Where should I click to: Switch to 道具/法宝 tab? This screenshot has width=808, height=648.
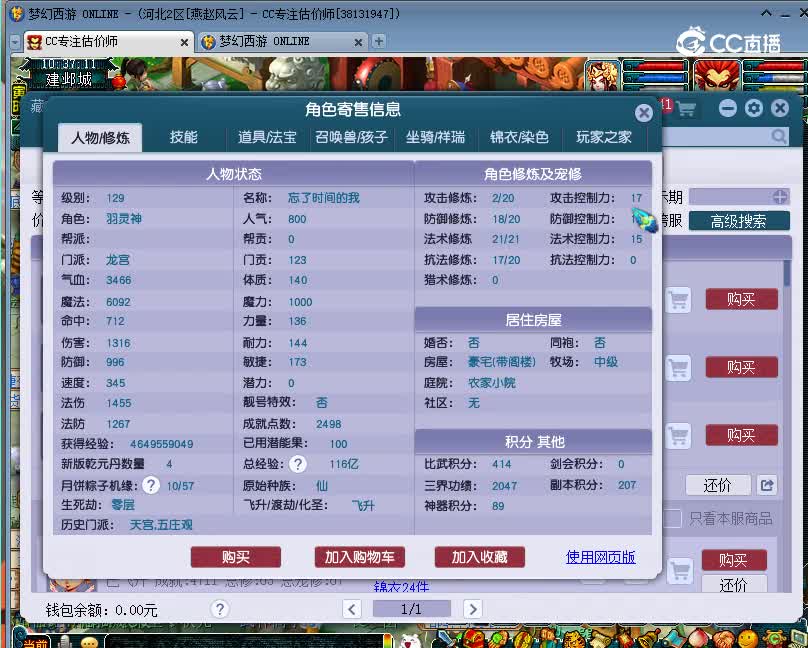click(267, 137)
